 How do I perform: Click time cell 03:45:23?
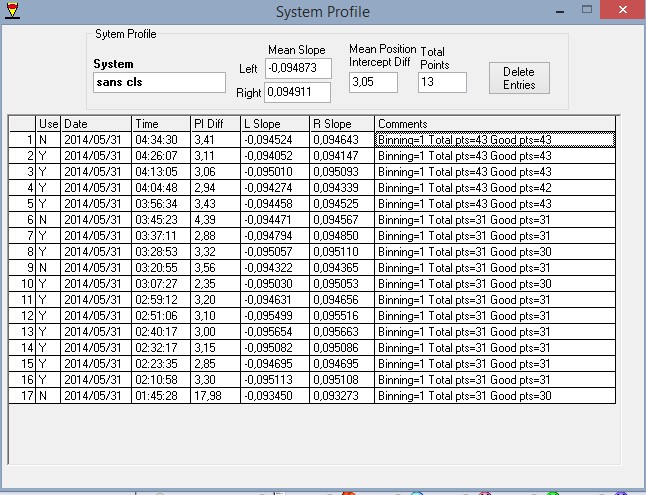point(161,220)
